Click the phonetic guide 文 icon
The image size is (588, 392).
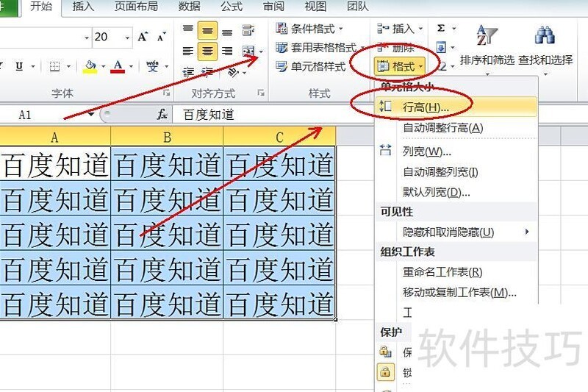(x=152, y=67)
